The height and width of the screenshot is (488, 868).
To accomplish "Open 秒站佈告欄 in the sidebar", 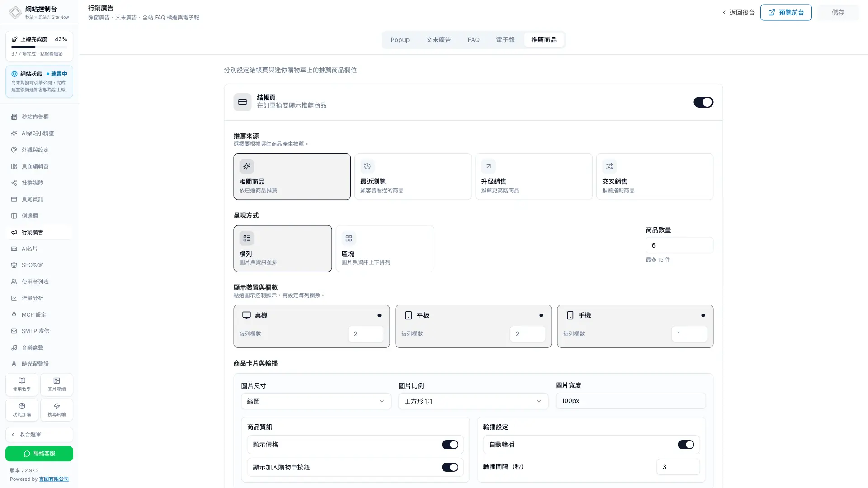I will pos(39,117).
